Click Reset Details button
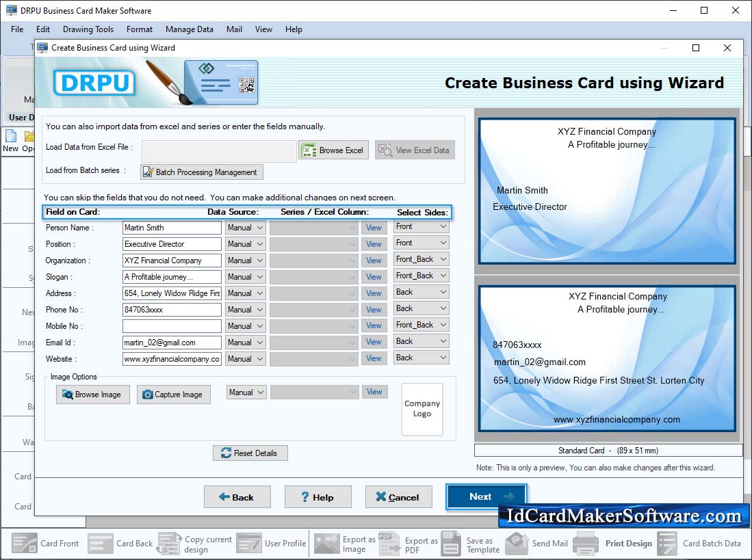Screen dimensions: 752x560 [250, 453]
